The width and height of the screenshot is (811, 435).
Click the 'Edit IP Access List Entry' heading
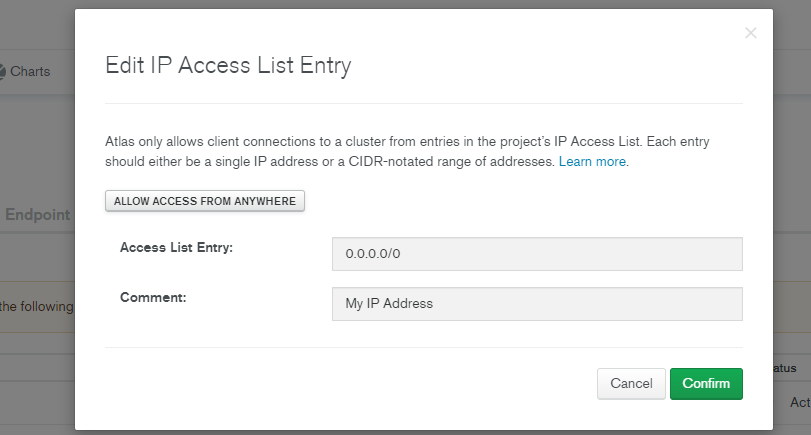tap(228, 66)
